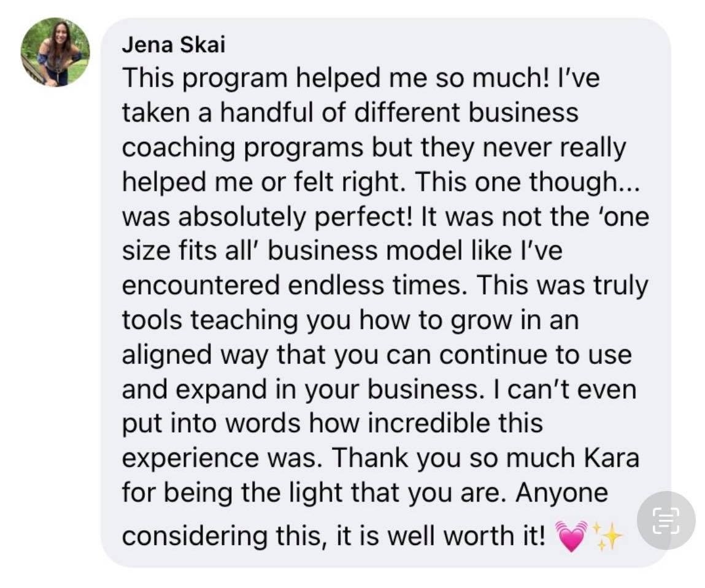705x588 pixels.
Task: Click the words 'encountered endless times'
Action: pos(295,285)
